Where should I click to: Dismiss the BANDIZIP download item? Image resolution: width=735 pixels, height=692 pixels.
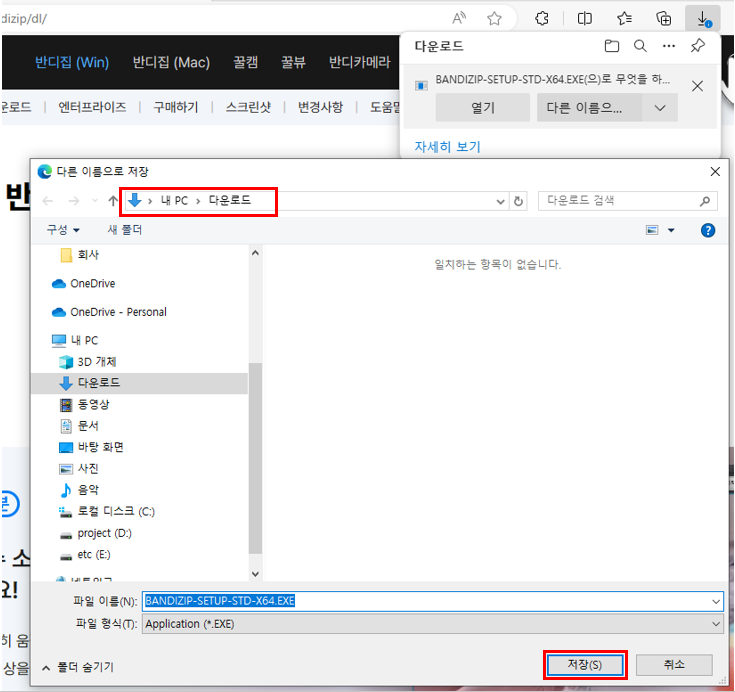coord(698,86)
